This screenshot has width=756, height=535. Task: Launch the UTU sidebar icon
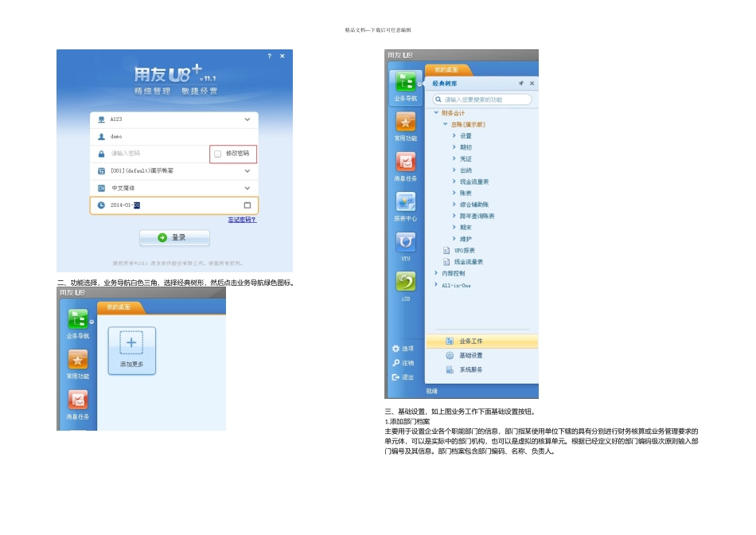point(406,242)
